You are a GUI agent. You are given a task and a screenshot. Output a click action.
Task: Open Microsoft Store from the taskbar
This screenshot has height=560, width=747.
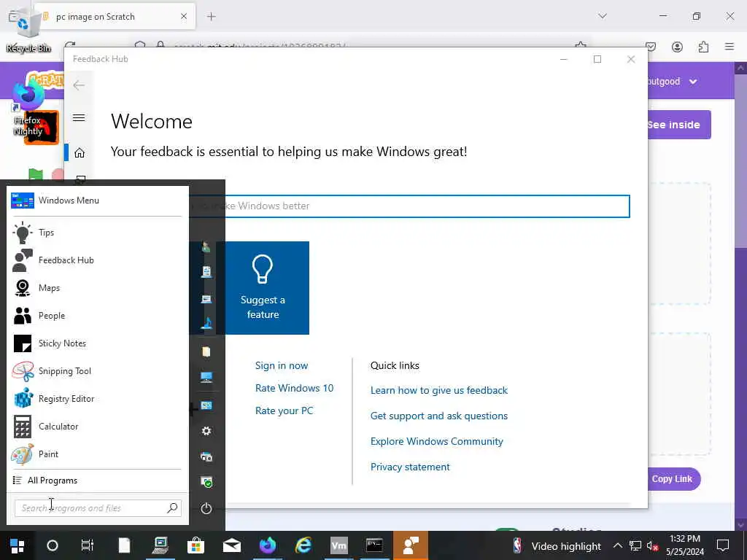click(x=196, y=545)
